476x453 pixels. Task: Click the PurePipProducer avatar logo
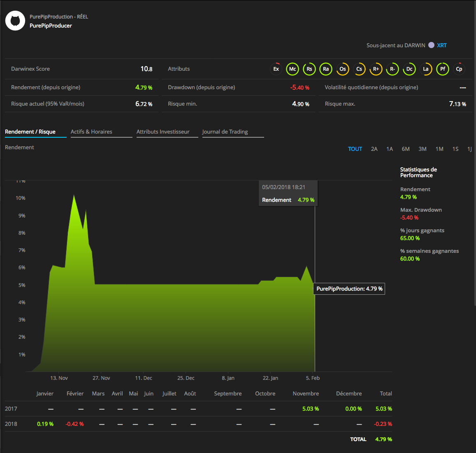15,21
